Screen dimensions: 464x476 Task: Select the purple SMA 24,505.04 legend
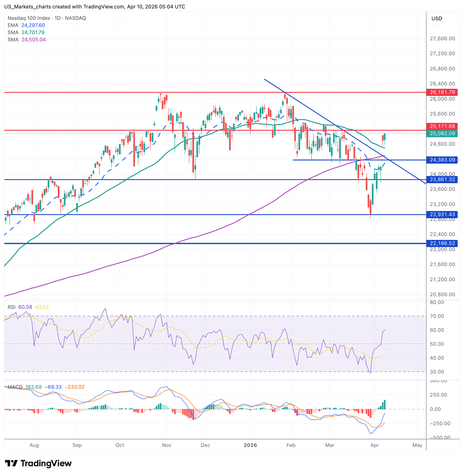click(x=27, y=39)
